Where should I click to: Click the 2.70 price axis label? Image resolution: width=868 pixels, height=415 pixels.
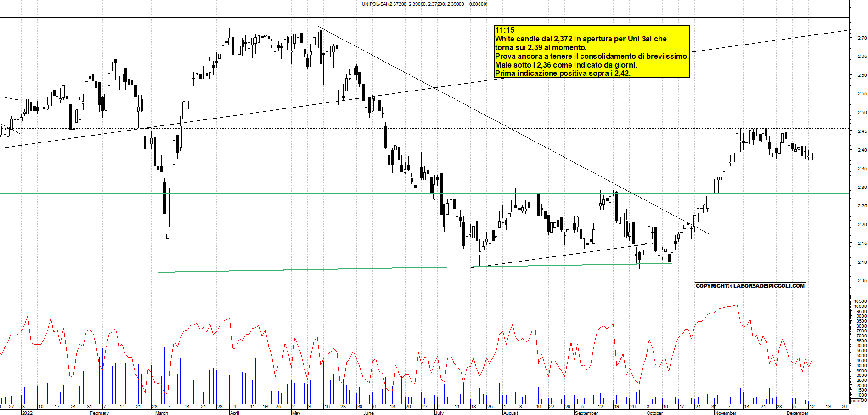[862, 38]
